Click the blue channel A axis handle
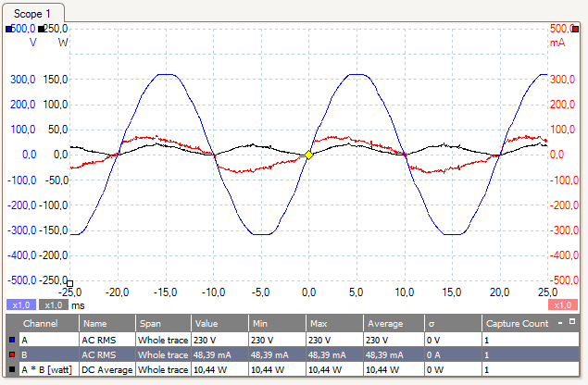Screen dimensions: 588x385 click(9, 29)
